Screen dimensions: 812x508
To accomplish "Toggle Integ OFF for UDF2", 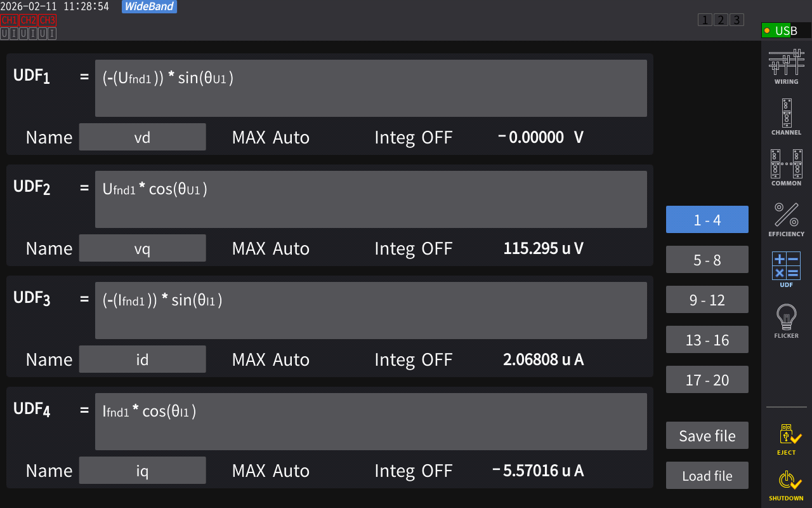I will point(413,248).
